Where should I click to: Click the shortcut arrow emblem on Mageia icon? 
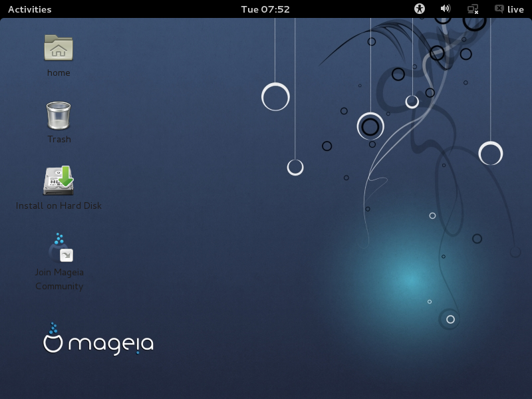pos(66,255)
